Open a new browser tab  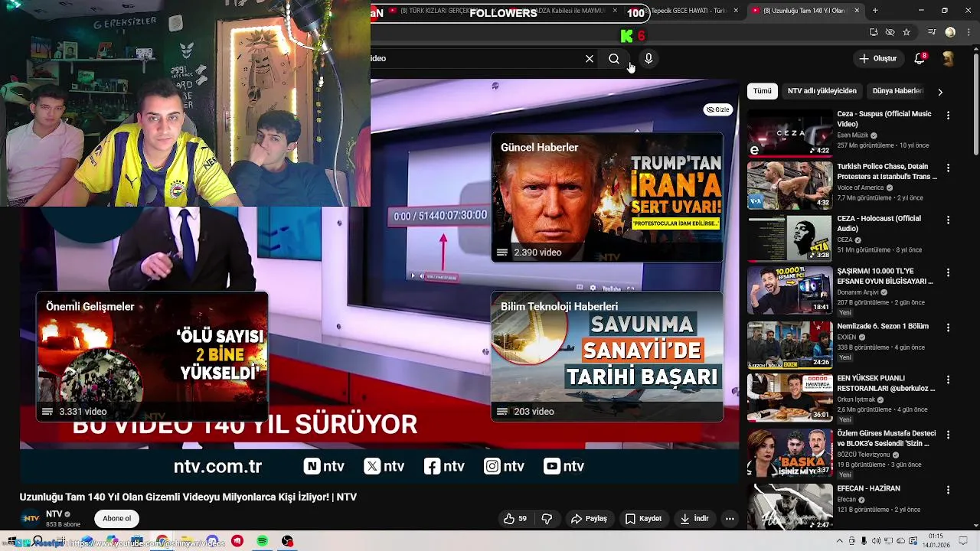pyautogui.click(x=875, y=11)
